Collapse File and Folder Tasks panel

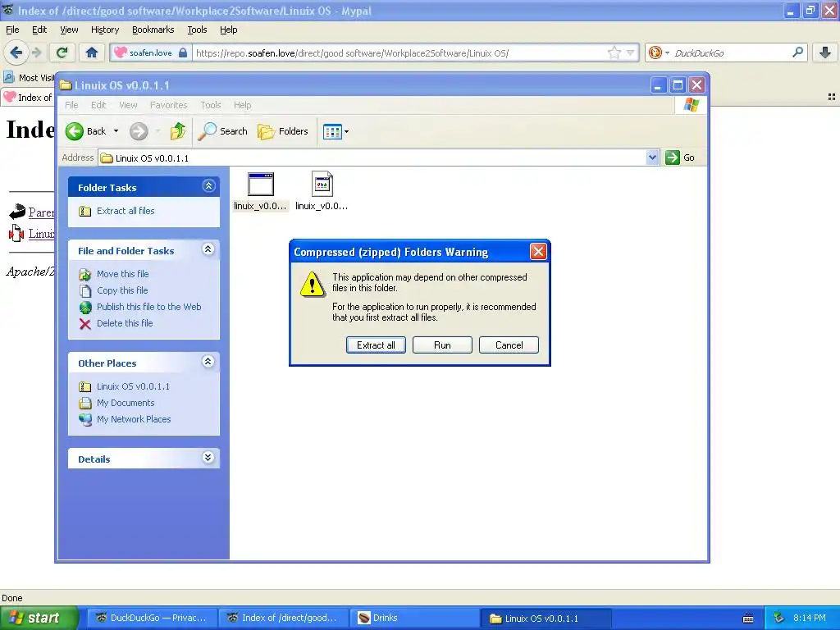point(208,249)
